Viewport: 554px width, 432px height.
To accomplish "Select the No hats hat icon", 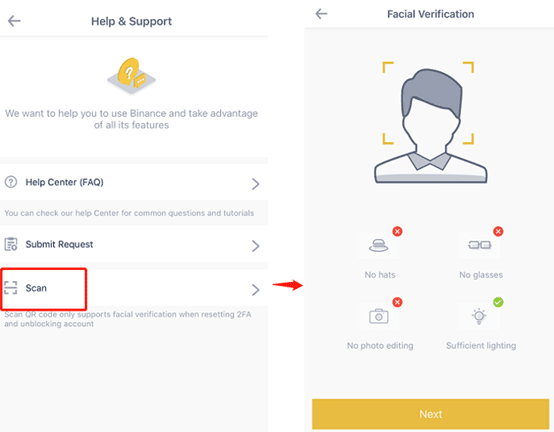I will point(378,245).
